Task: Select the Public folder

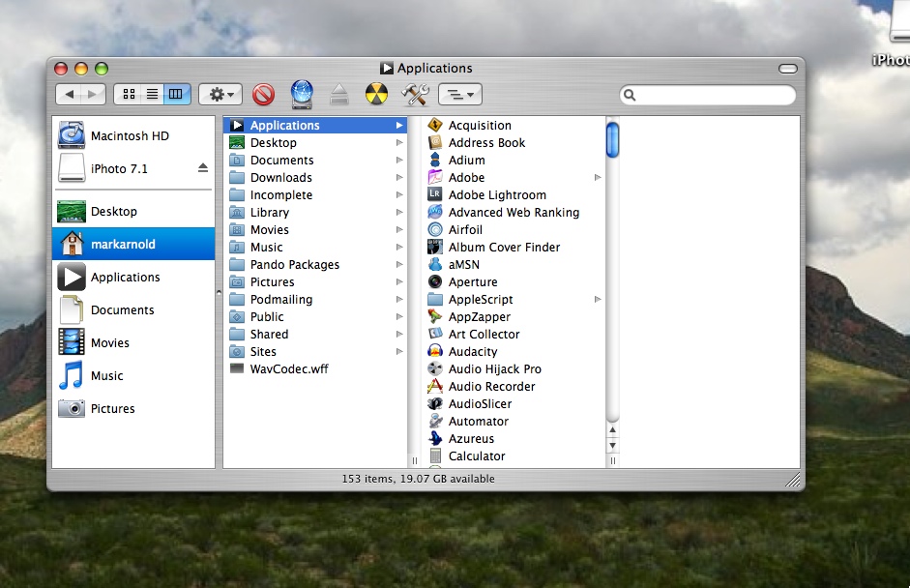Action: [315, 317]
